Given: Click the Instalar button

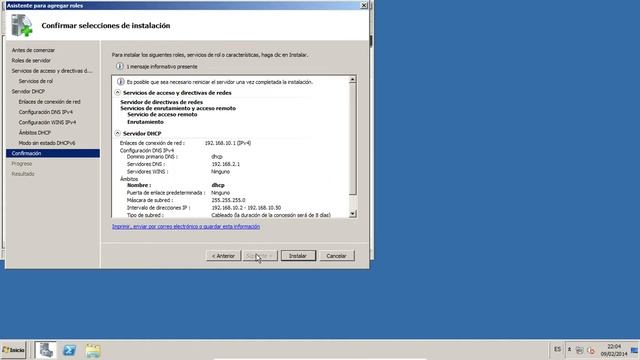Looking at the screenshot, I should pyautogui.click(x=298, y=256).
